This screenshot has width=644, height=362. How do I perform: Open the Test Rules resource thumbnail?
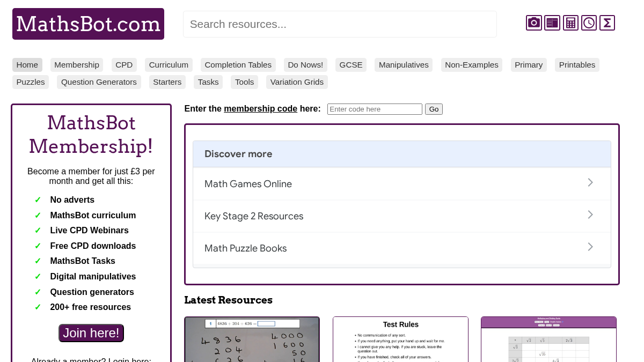pyautogui.click(x=400, y=339)
